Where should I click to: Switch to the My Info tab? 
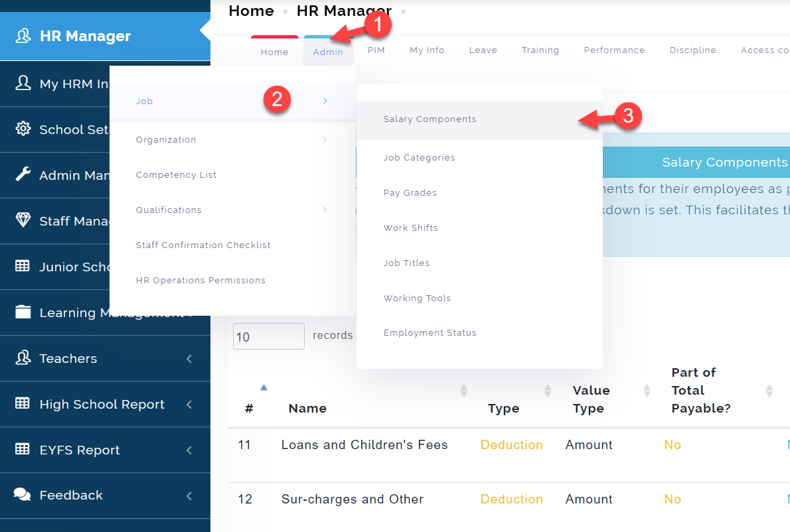pos(428,50)
